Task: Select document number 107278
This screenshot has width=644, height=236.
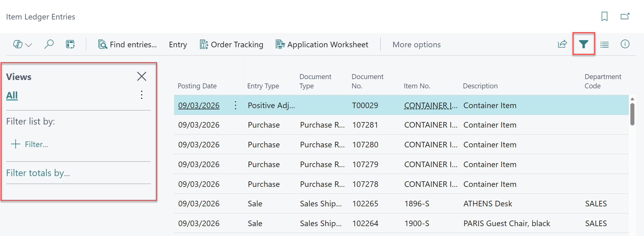Action: [x=365, y=184]
